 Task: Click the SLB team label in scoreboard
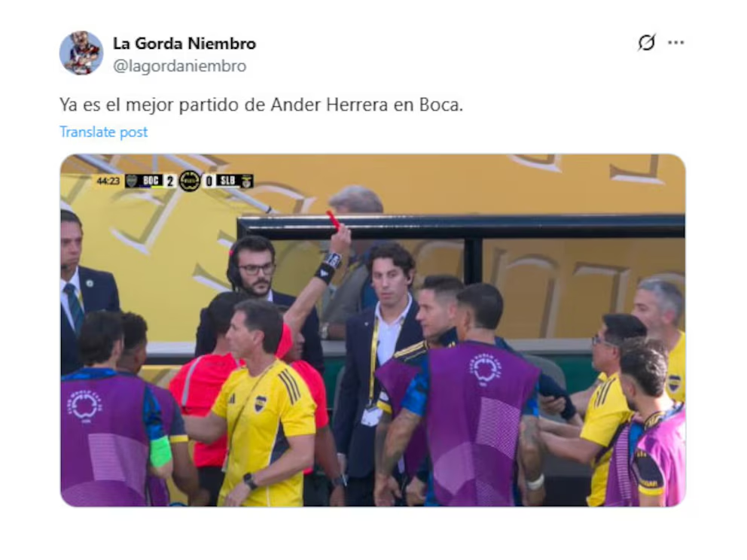point(227,181)
